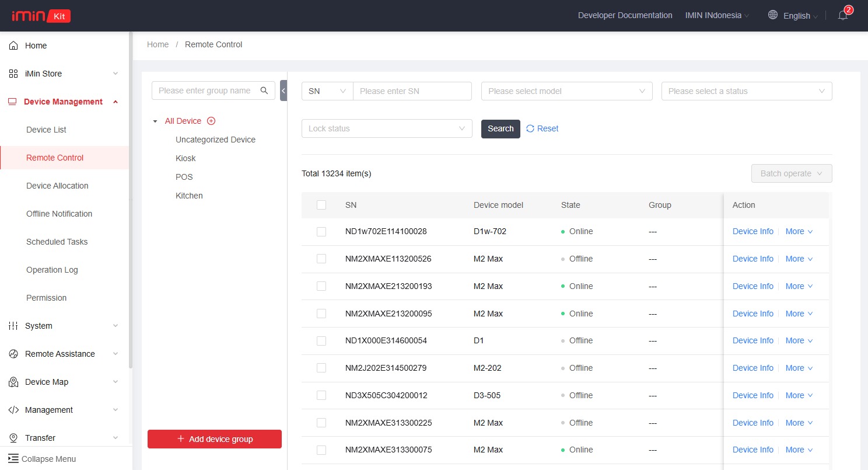Select the checkbox for device ND1X000E314600054
Screen dimensions: 868x470
(x=321, y=341)
